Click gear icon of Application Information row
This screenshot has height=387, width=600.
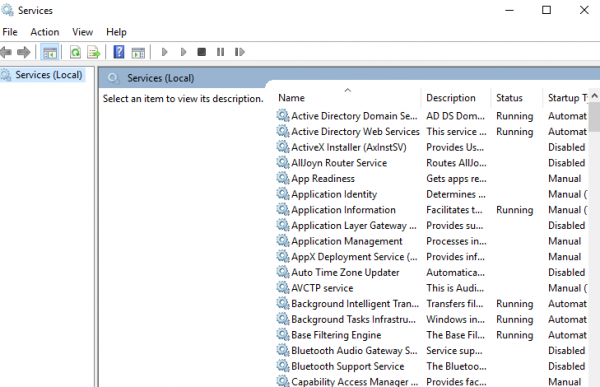[x=283, y=210]
